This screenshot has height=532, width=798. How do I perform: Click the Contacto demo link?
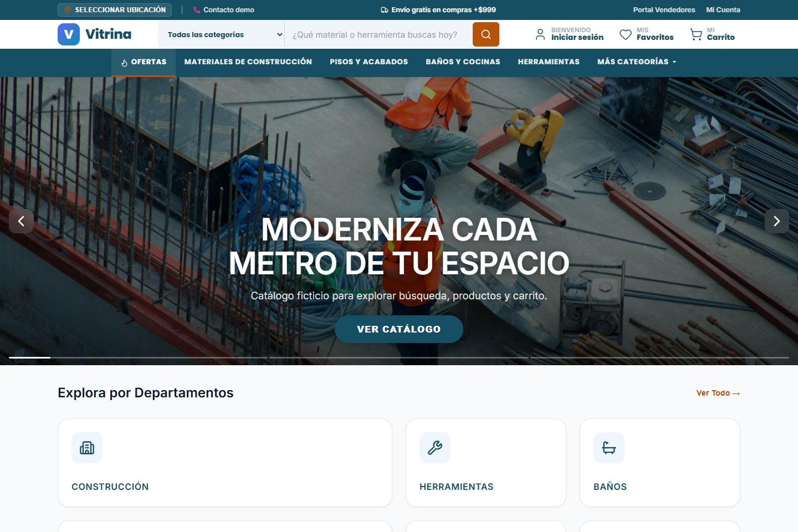229,10
